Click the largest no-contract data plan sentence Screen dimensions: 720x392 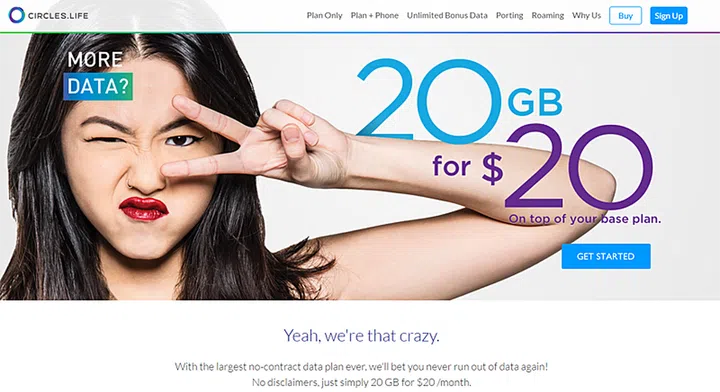361,367
